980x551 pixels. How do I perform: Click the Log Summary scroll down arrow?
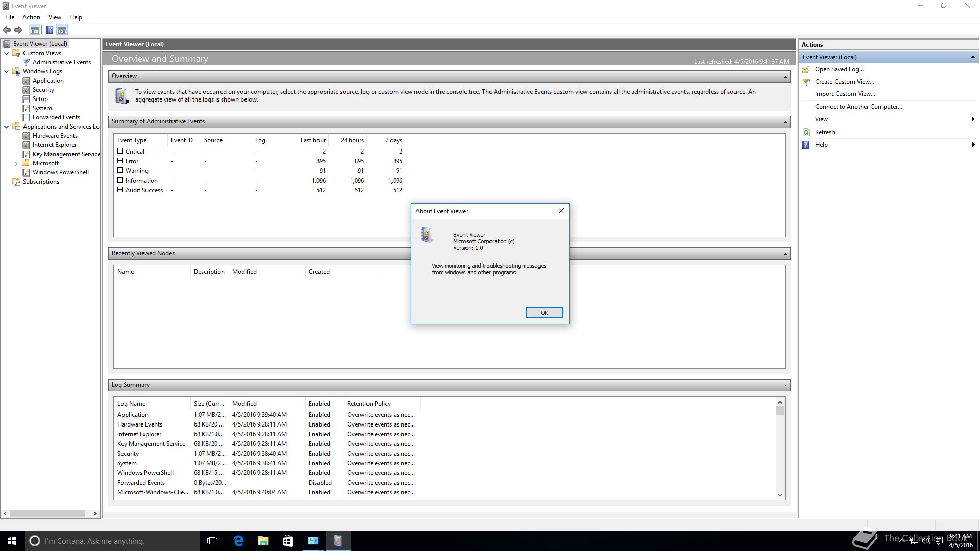click(780, 495)
